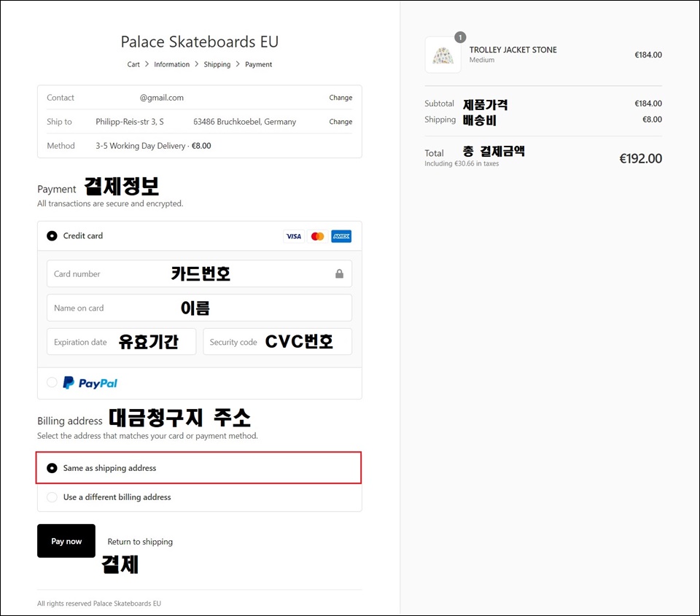The width and height of the screenshot is (700, 616).
Task: Click the Medium size label
Action: (482, 60)
